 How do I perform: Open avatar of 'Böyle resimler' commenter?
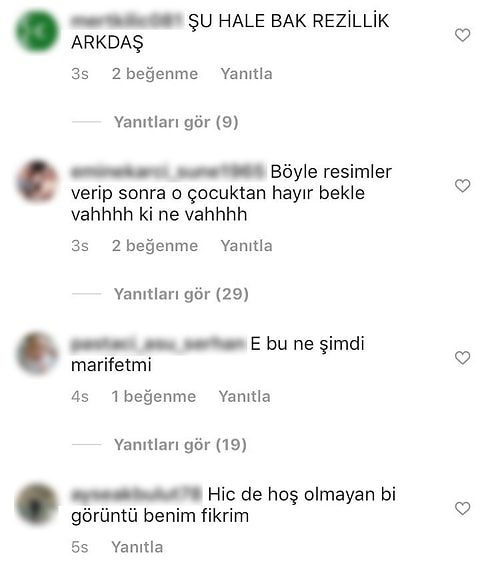point(37,181)
